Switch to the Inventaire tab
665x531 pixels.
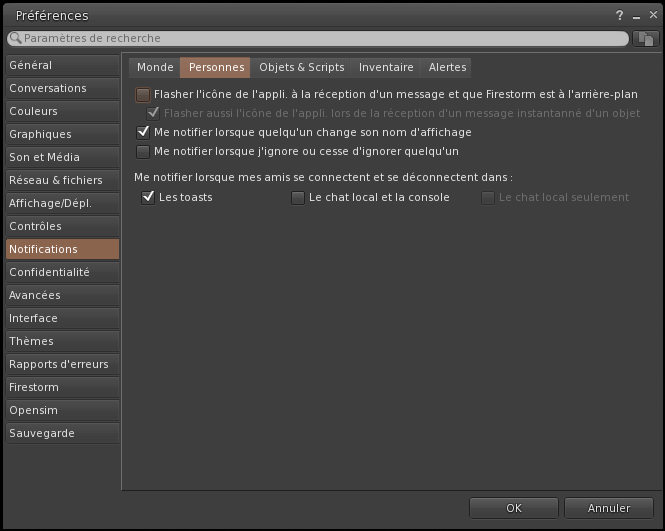click(x=386, y=67)
